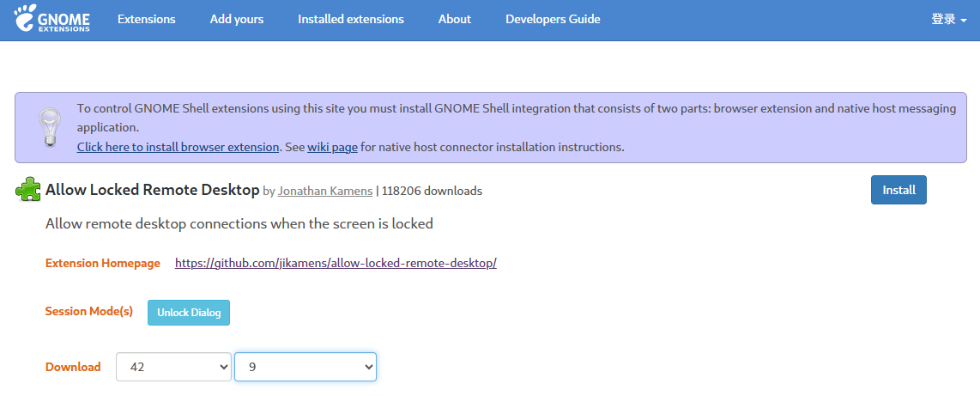The width and height of the screenshot is (980, 396).
Task: Click the 118206 downloads count text
Action: pyautogui.click(x=431, y=191)
